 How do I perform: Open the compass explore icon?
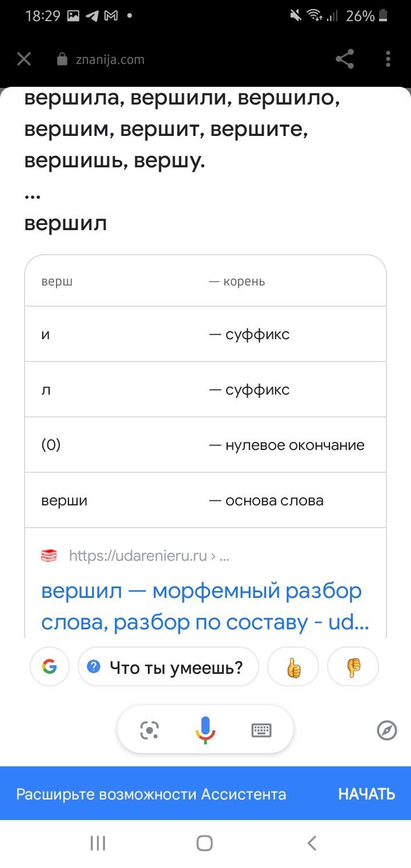[387, 730]
